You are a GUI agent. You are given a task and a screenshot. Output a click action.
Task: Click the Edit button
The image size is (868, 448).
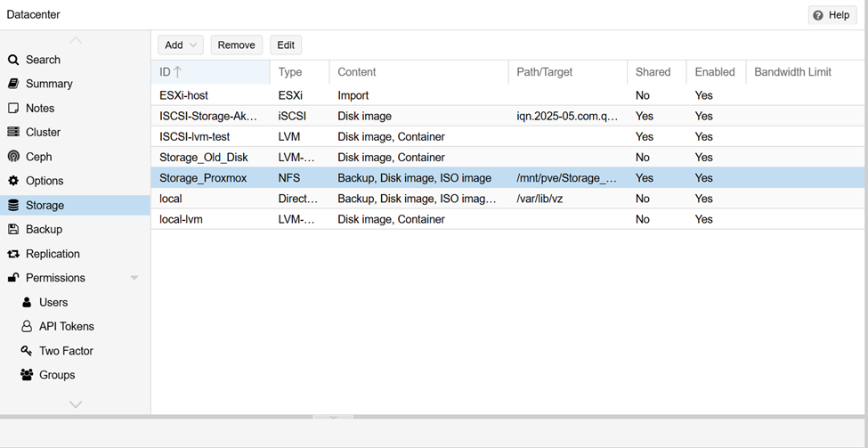(x=286, y=45)
